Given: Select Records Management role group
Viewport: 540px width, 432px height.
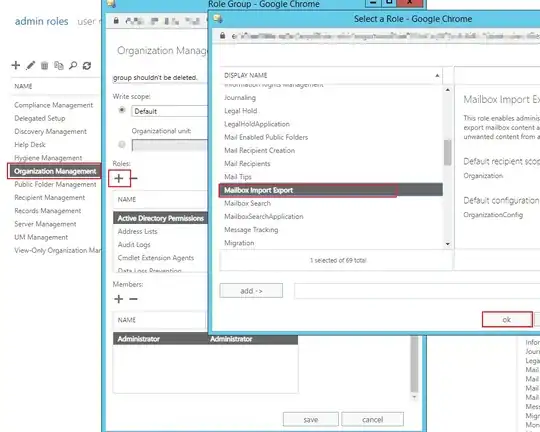Looking at the screenshot, I should click(x=48, y=210).
